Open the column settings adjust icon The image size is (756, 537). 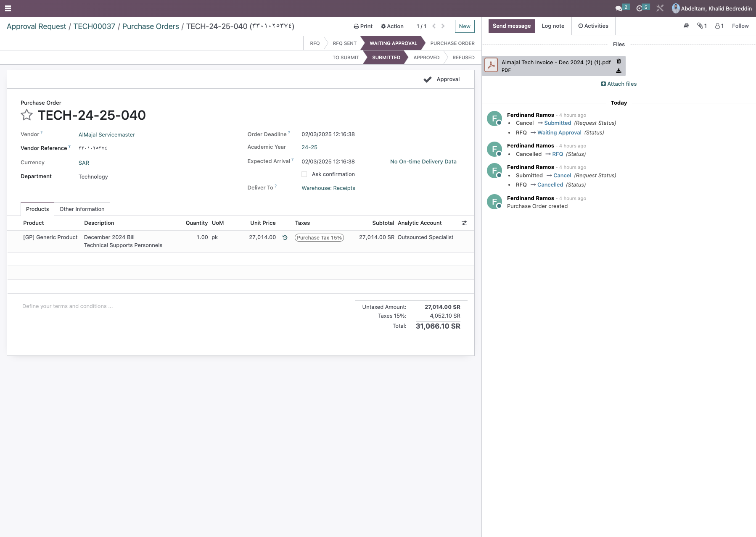(x=464, y=223)
